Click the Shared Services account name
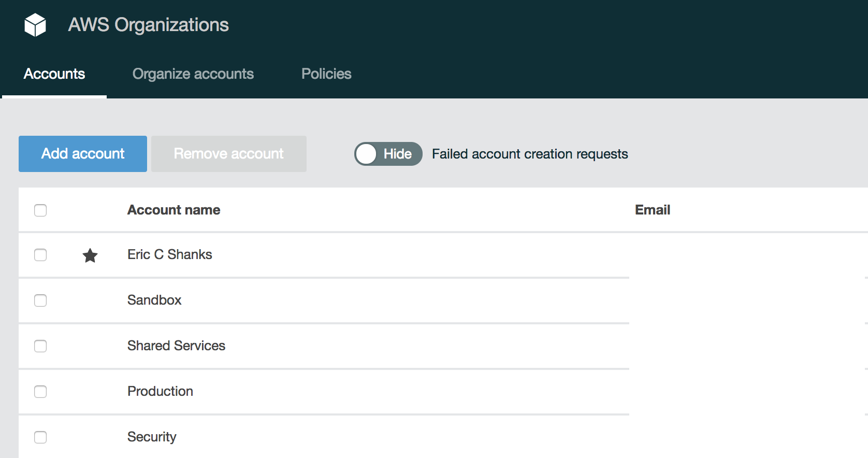 pyautogui.click(x=176, y=346)
